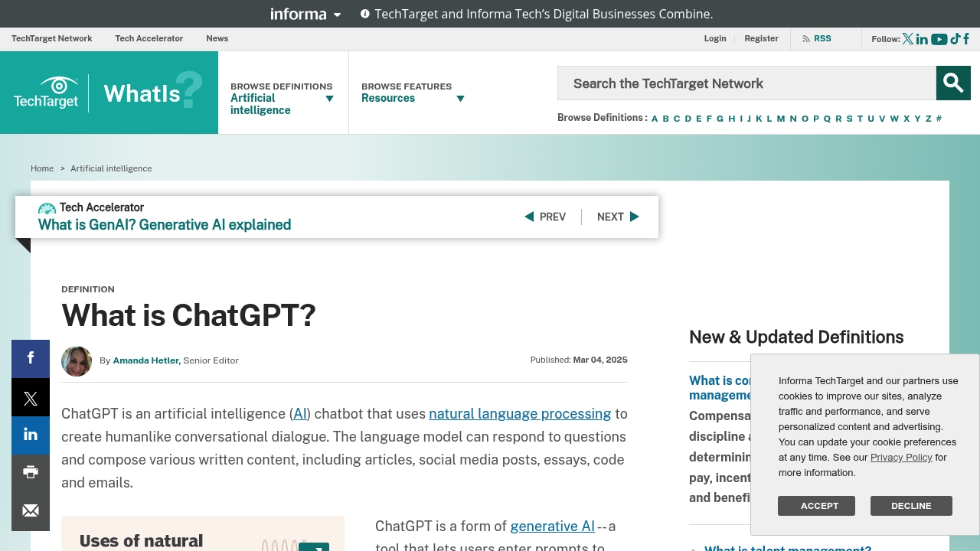Open the LinkedIn follow icon in header

click(922, 39)
